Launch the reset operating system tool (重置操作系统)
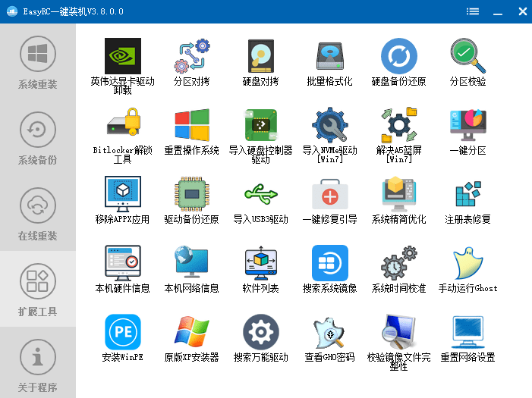 coord(191,127)
